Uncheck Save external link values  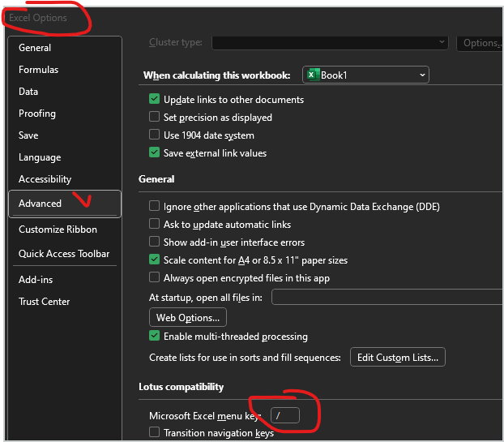[x=154, y=152]
